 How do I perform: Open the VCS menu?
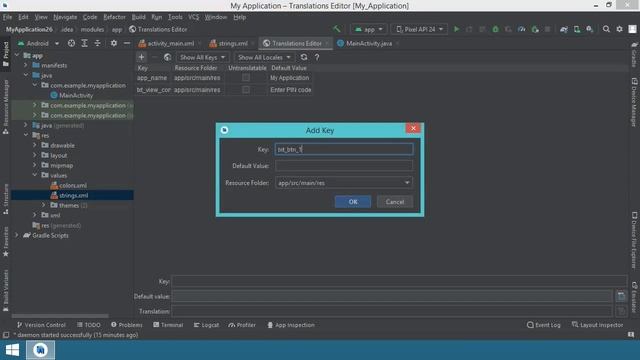pos(193,17)
